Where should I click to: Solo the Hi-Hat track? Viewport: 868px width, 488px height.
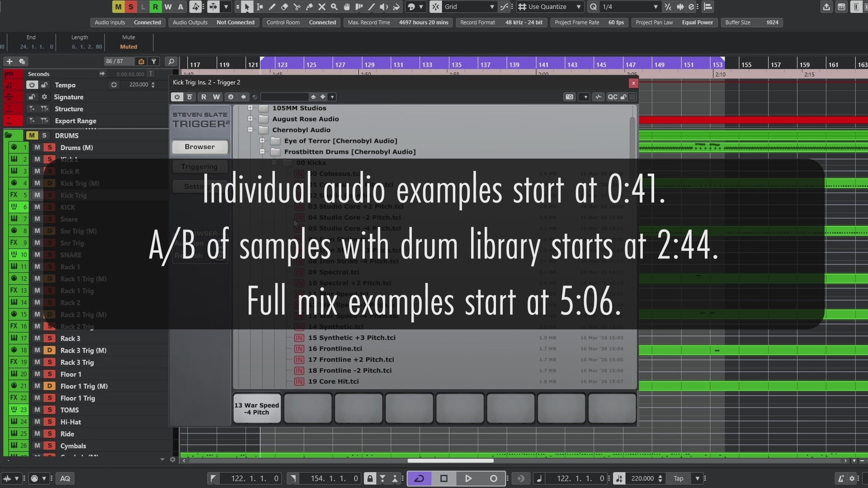coord(50,422)
